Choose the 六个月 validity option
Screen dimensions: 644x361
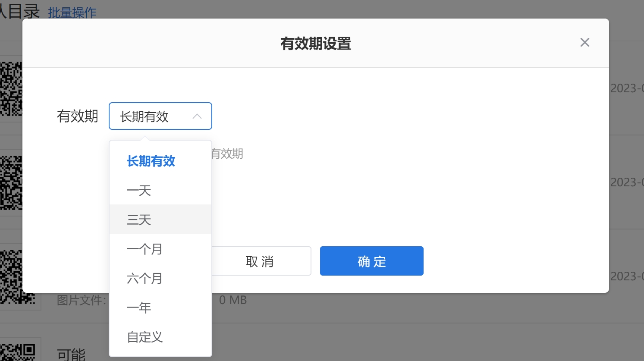(145, 278)
